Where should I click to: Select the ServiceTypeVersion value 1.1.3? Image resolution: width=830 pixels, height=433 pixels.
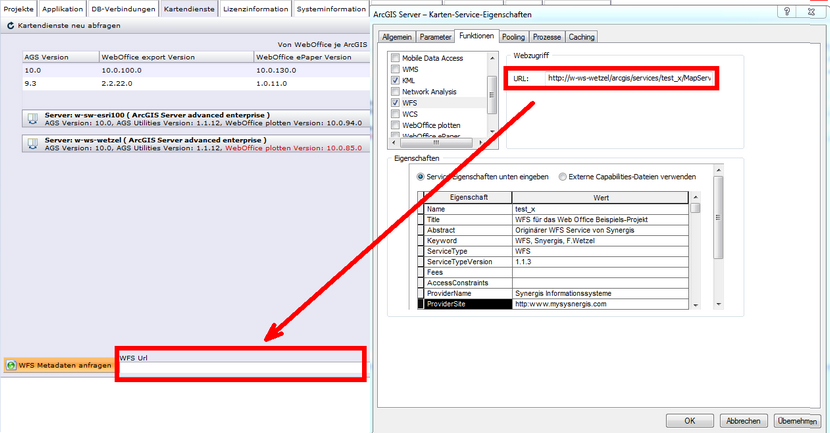pos(601,262)
